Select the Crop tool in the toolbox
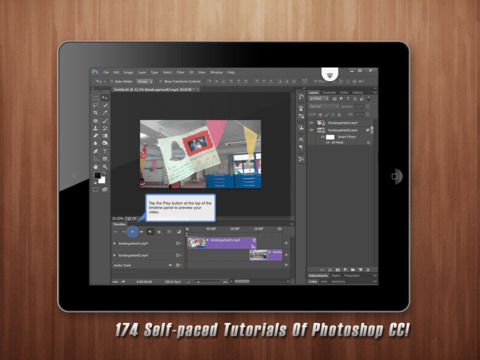Screen dimensions: 480x360 click(x=96, y=113)
